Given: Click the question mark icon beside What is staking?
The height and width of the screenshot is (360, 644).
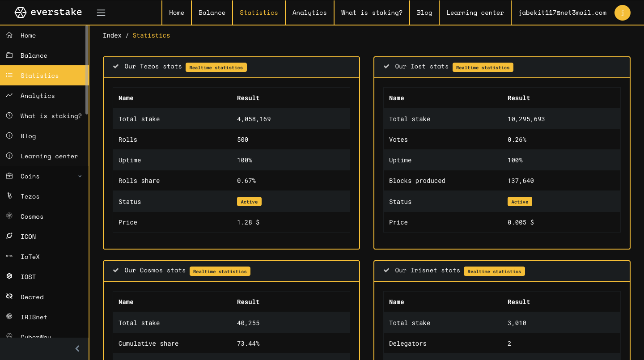Looking at the screenshot, I should pyautogui.click(x=9, y=115).
